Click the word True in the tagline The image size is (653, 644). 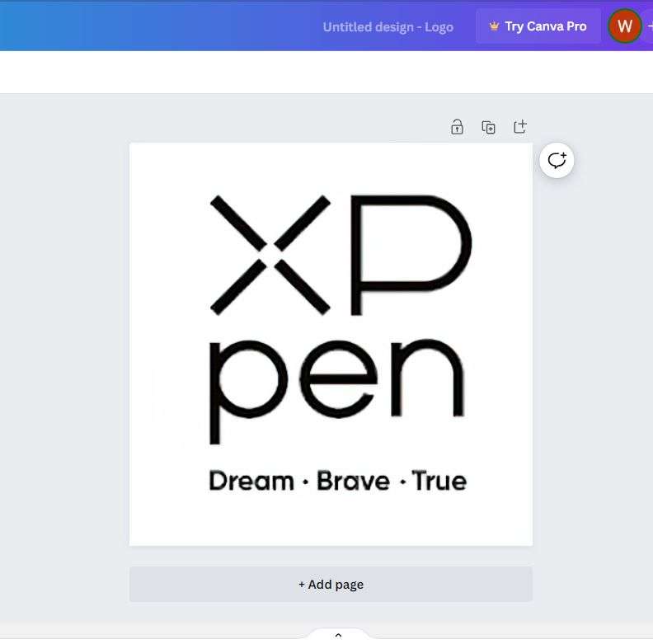pyautogui.click(x=439, y=481)
